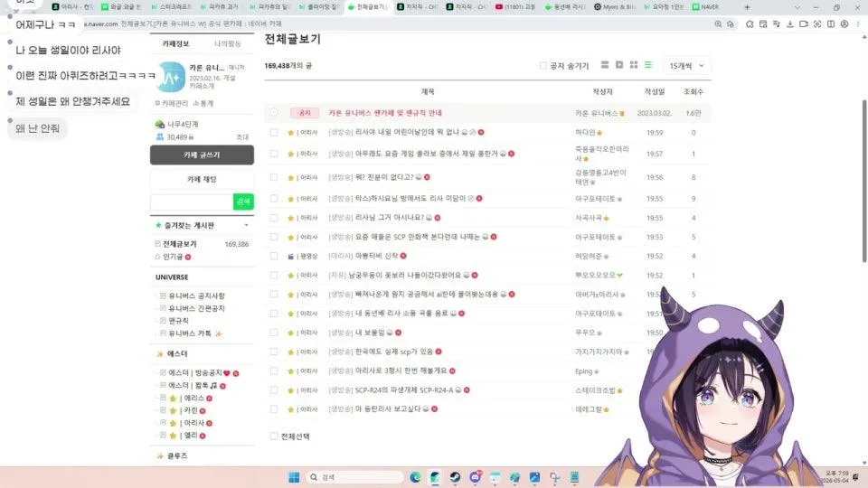This screenshot has width=868, height=488.
Task: Click the browser zoom magnifier icon
Action: click(718, 23)
